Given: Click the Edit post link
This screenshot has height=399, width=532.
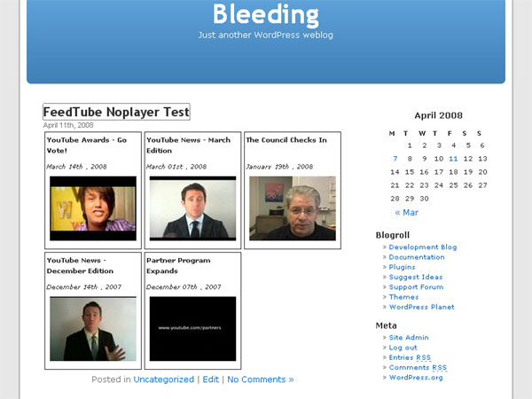Looking at the screenshot, I should (x=210, y=379).
